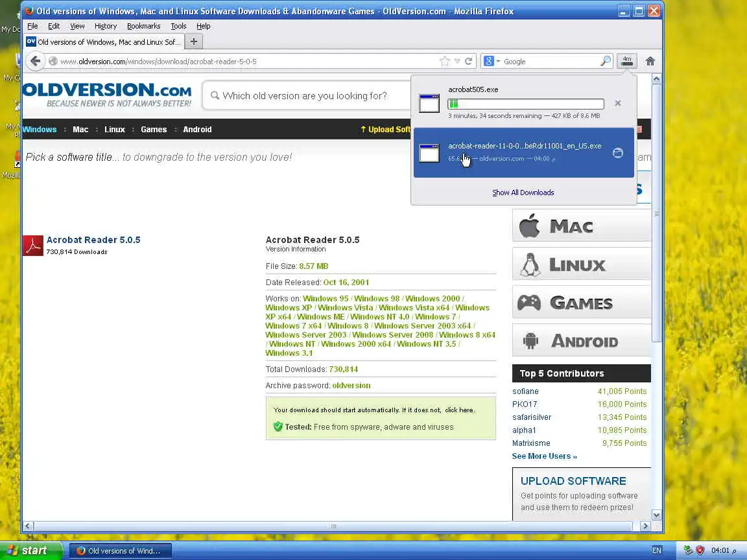Click the vertical scrollbar up arrow
The image size is (747, 560).
[x=656, y=78]
